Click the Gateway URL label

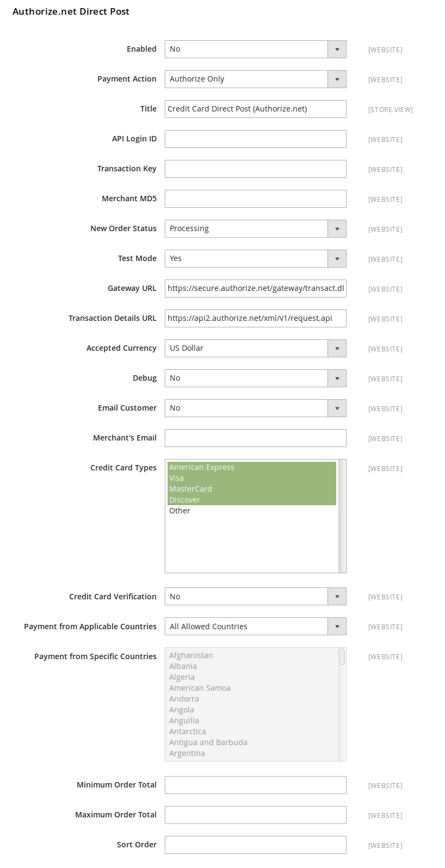pyautogui.click(x=132, y=288)
